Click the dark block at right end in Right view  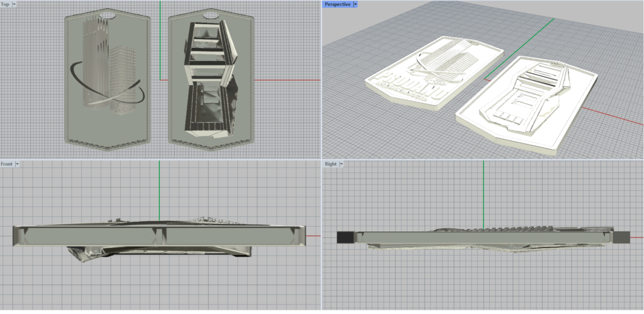(x=621, y=237)
